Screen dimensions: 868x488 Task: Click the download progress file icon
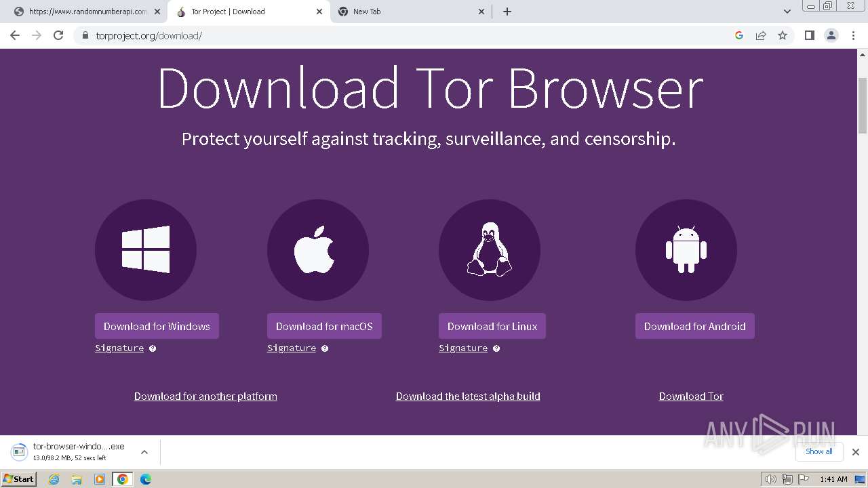point(19,452)
